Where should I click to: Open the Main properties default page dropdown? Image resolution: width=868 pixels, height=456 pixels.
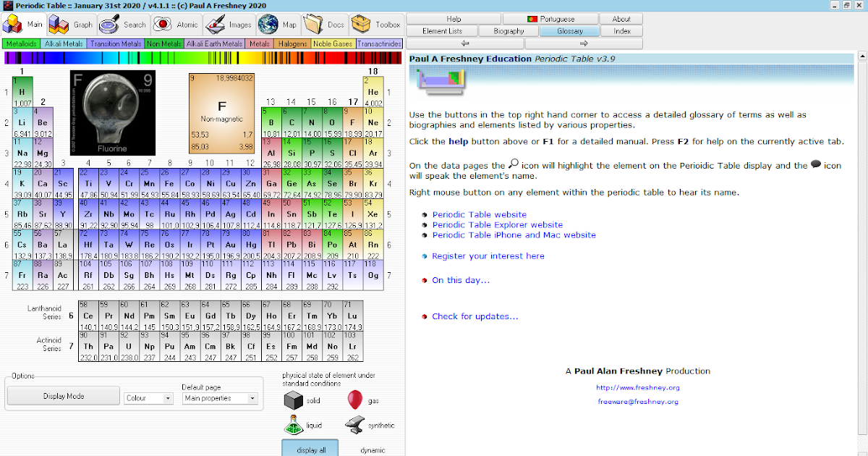[x=221, y=398]
